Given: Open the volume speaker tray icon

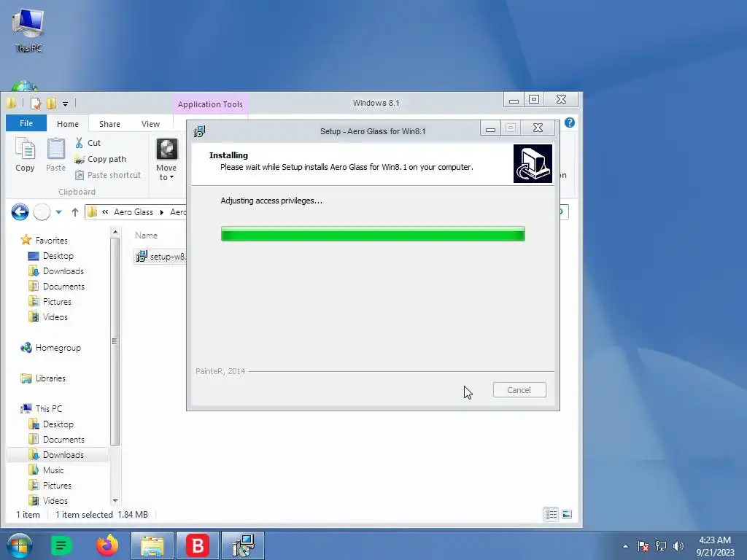Looking at the screenshot, I should pos(678,546).
